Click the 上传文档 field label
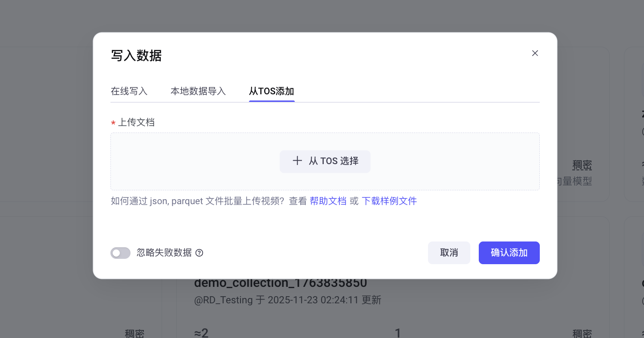The width and height of the screenshot is (644, 338). tap(136, 122)
